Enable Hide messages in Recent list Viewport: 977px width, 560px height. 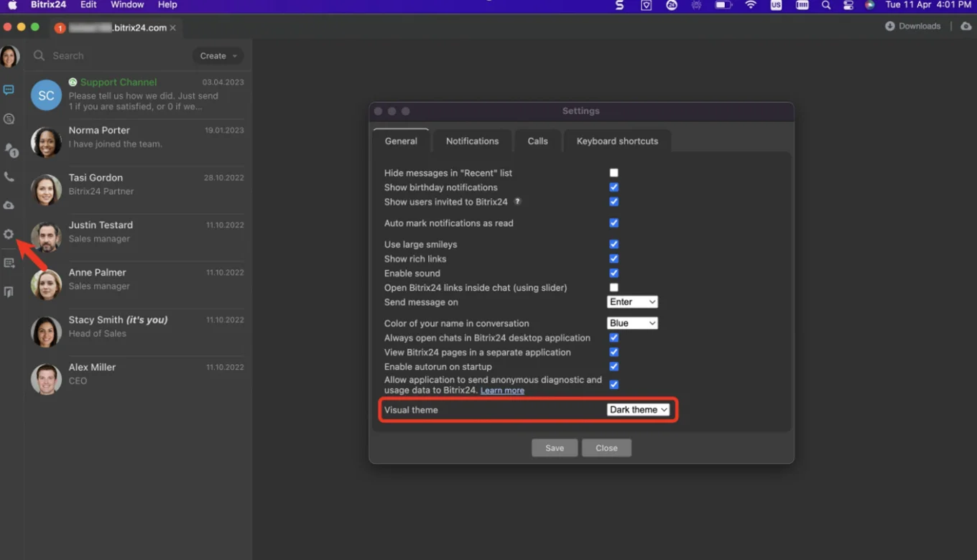point(613,172)
